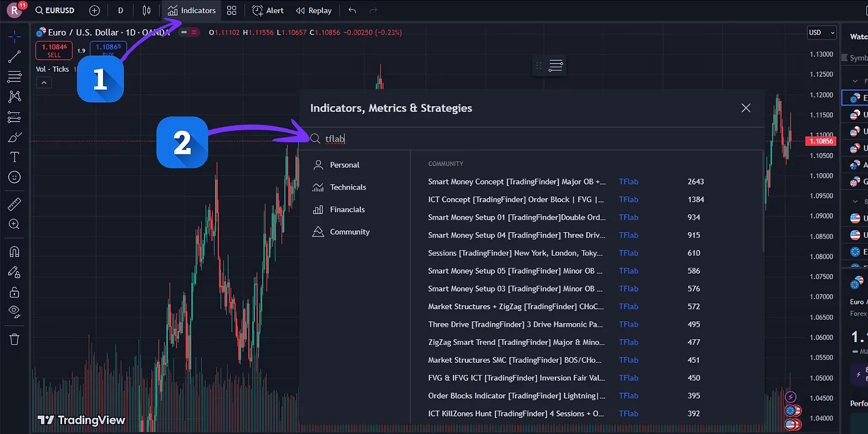This screenshot has width=868, height=434.
Task: Activate the Zoom In tool
Action: [x=14, y=225]
